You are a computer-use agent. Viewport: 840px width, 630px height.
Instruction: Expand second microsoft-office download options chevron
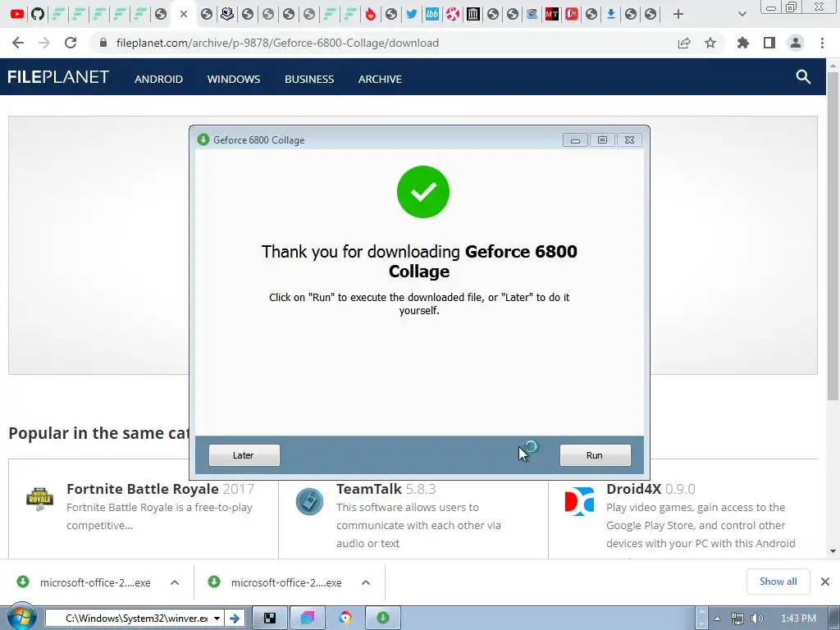(x=366, y=582)
